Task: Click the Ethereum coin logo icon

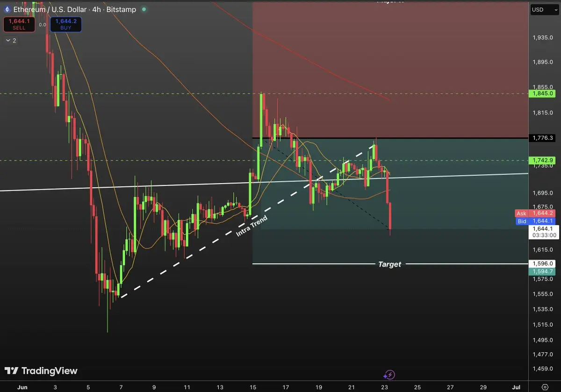Action: point(7,9)
